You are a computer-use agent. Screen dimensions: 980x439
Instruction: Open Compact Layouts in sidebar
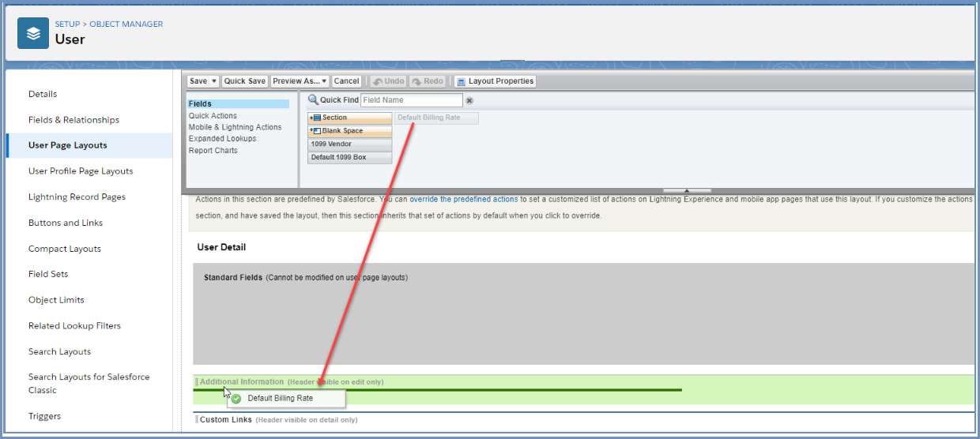tap(65, 249)
